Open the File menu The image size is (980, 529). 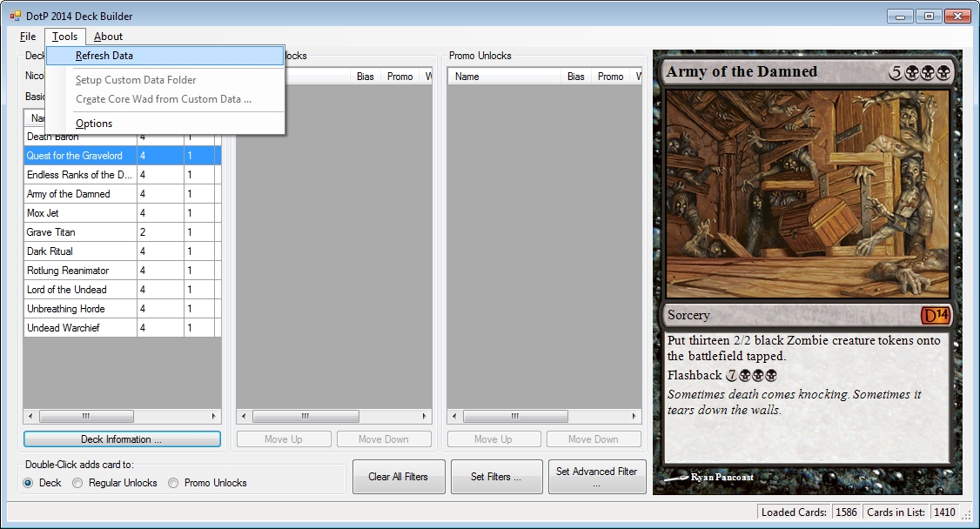28,37
